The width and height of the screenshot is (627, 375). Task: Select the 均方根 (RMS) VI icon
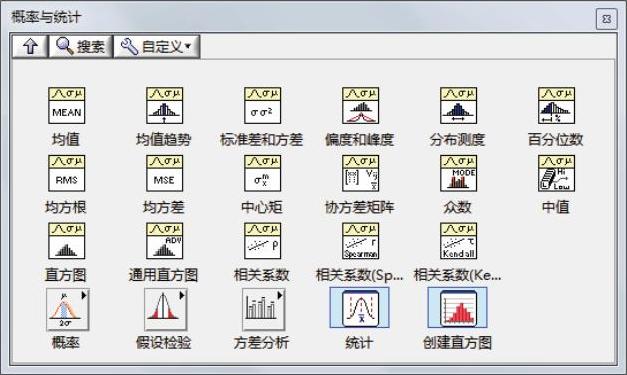pyautogui.click(x=66, y=173)
